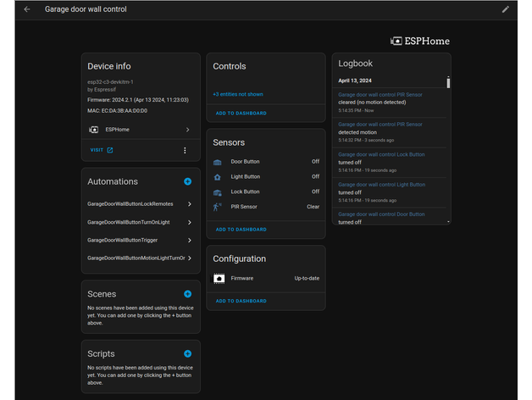Open the Lock Button sensor entity
This screenshot has width=532, height=400.
(x=246, y=192)
